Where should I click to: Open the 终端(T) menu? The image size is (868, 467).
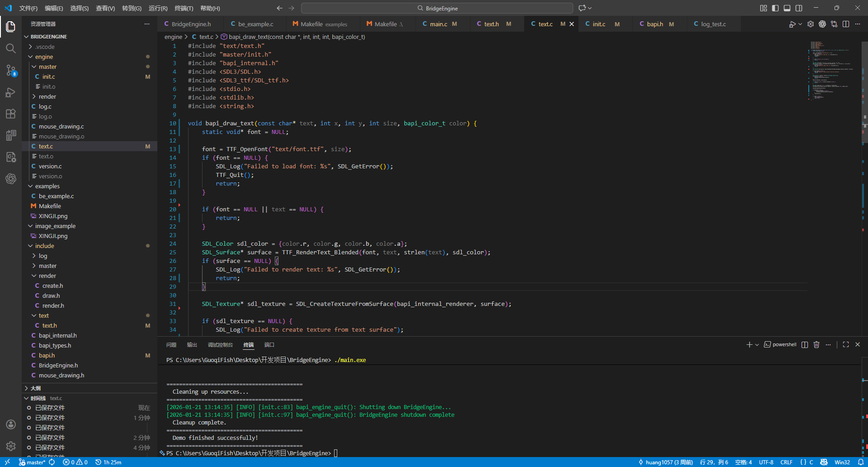tap(184, 8)
